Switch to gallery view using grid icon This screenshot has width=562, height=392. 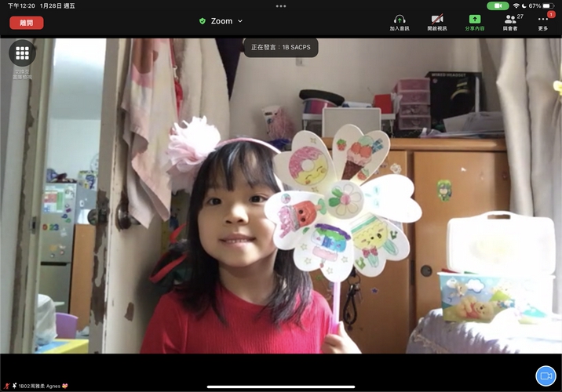point(22,53)
